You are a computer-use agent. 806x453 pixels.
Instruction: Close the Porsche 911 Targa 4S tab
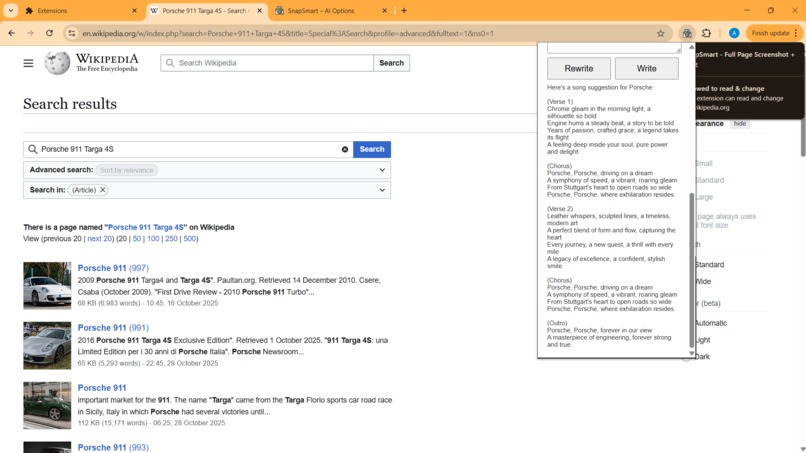coord(260,10)
